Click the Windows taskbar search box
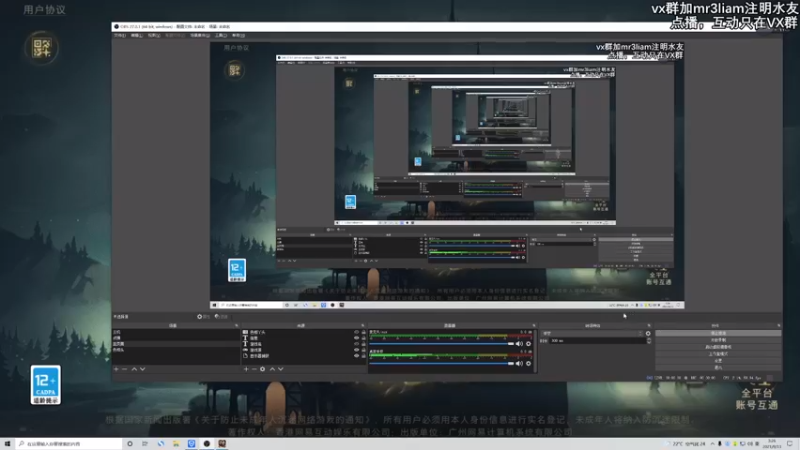 click(x=68, y=444)
